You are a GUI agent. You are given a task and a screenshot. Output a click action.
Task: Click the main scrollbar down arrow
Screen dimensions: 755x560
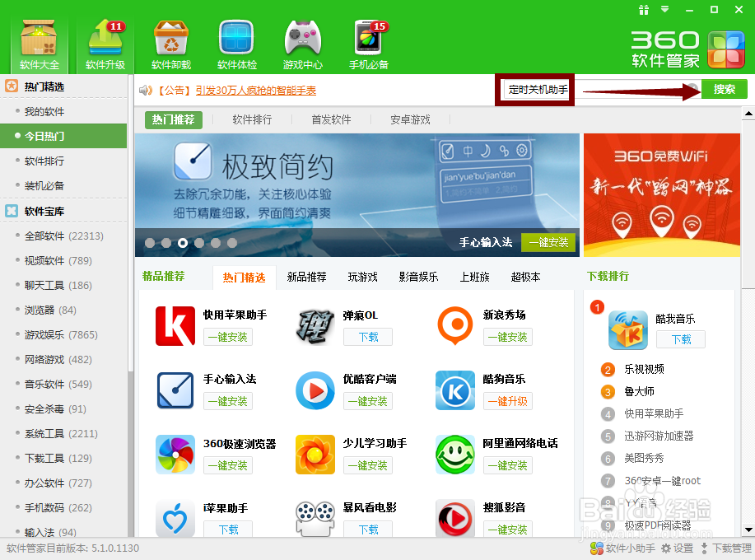748,530
